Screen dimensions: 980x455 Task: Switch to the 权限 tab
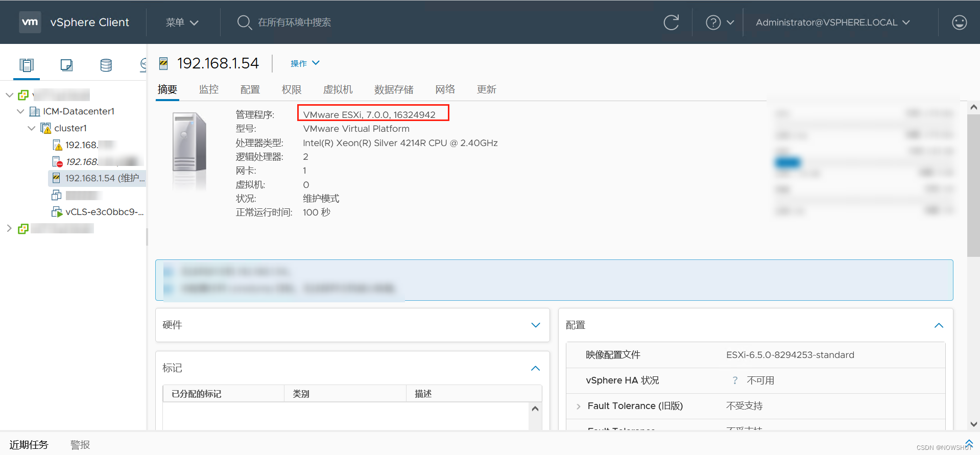tap(292, 89)
